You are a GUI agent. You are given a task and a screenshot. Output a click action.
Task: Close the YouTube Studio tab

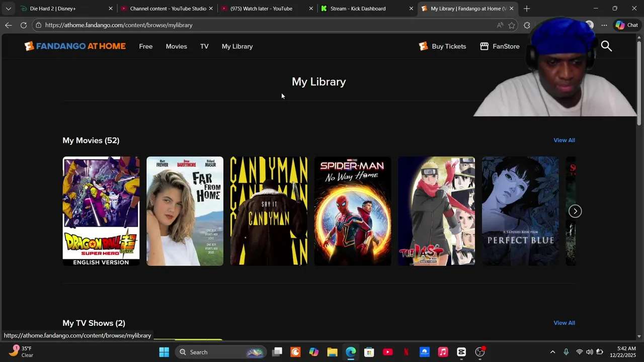pyautogui.click(x=211, y=9)
